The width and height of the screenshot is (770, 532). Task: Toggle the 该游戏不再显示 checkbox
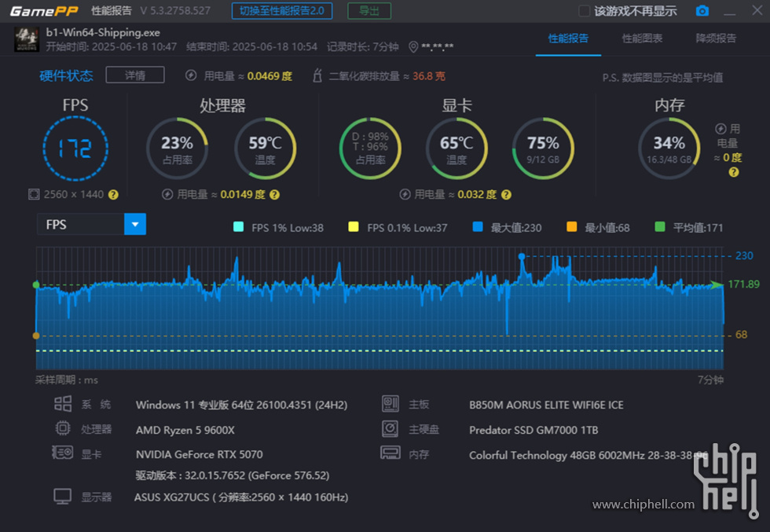[x=584, y=11]
